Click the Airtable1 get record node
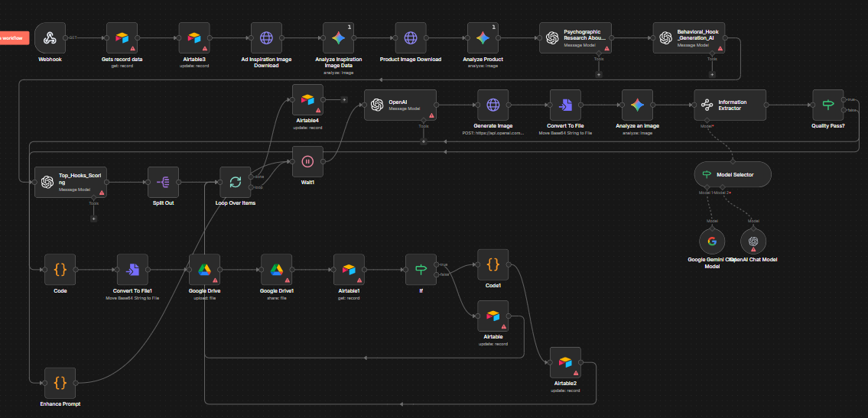Screen dimensions: 868x418 [x=349, y=269]
